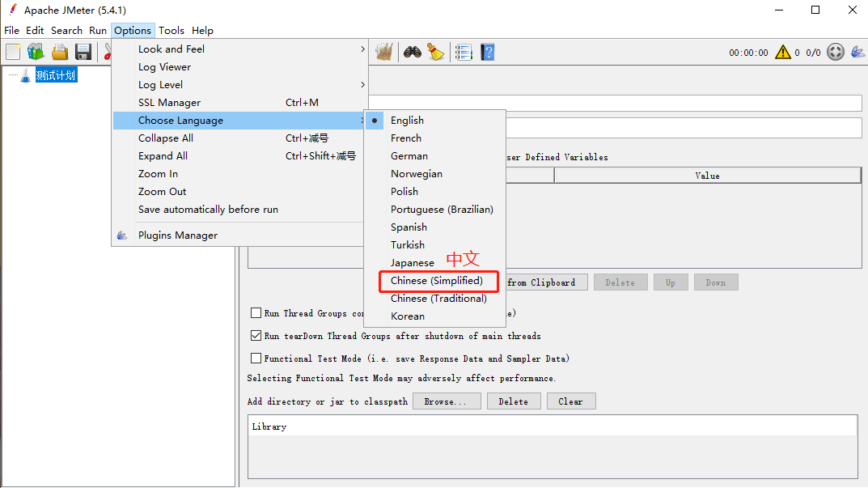The image size is (868, 488).
Task: Open Plugins Manager feather icon in toolbar
Action: pos(857,52)
